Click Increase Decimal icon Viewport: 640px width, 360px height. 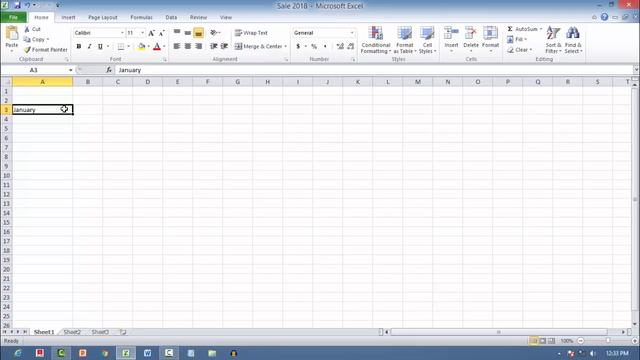click(340, 47)
